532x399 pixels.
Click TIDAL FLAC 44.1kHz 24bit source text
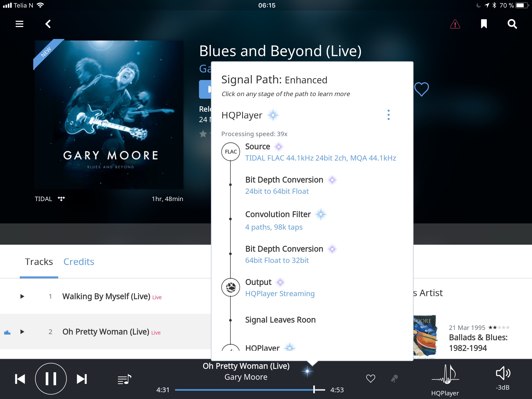[321, 158]
